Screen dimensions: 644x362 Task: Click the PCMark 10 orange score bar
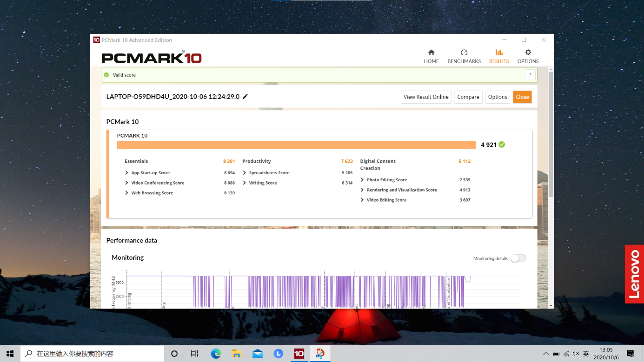coord(296,145)
